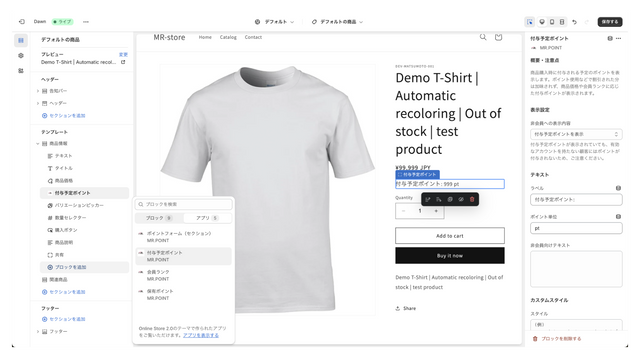Open デフォルトの商品 template dropdown
Screen dimensions: 640x360
point(337,22)
